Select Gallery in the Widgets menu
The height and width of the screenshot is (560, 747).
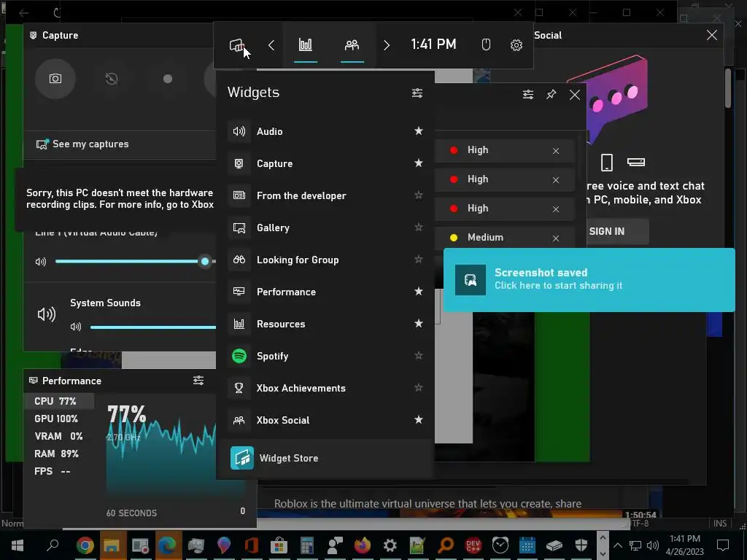pyautogui.click(x=325, y=227)
